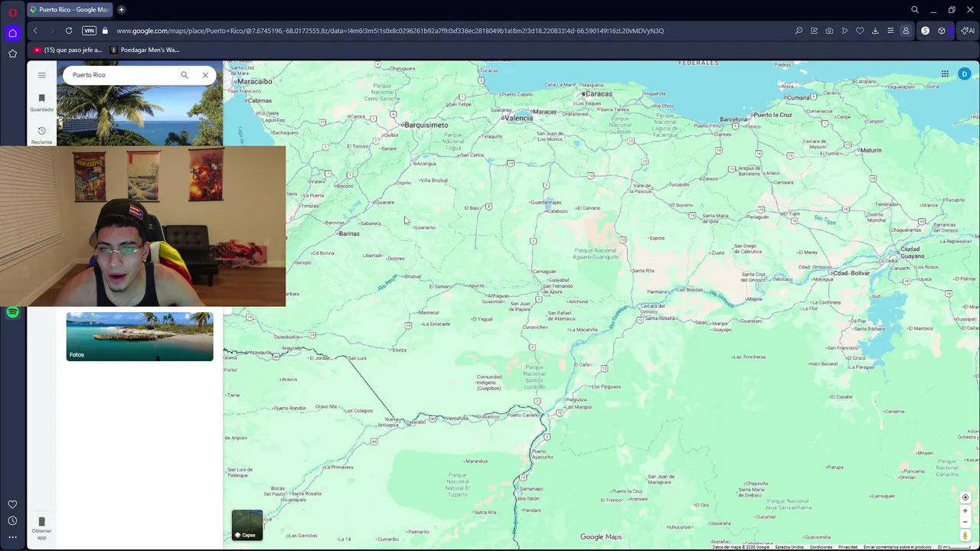Open the sidebar history clock icon
Viewport: 980px width, 551px height.
12,521
